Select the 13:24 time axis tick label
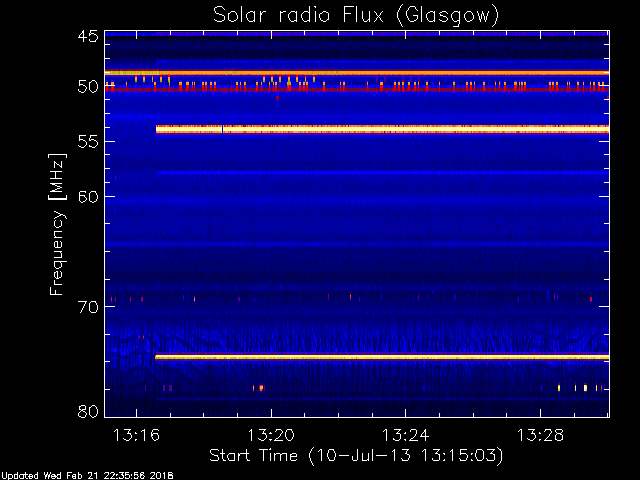 405,435
